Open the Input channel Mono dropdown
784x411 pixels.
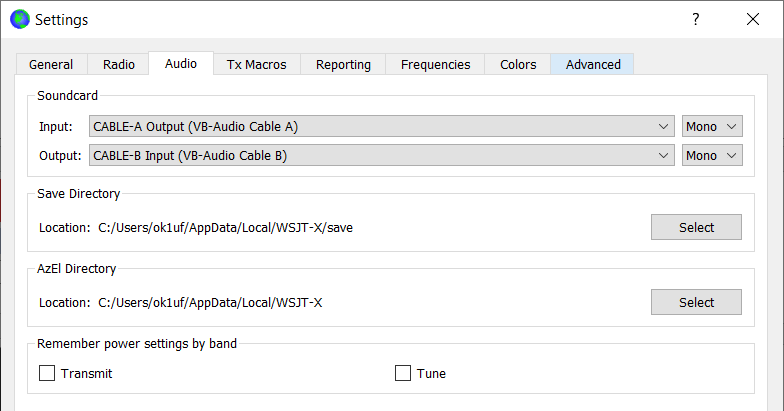click(712, 127)
